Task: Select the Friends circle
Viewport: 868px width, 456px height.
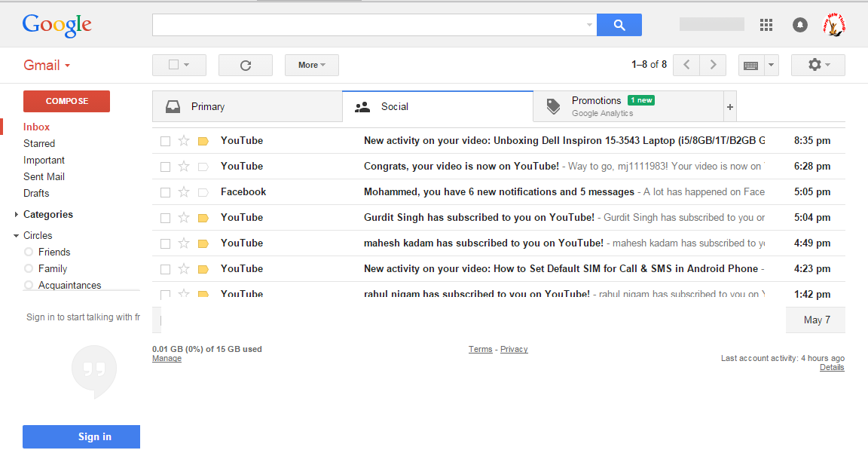Action: (53, 252)
